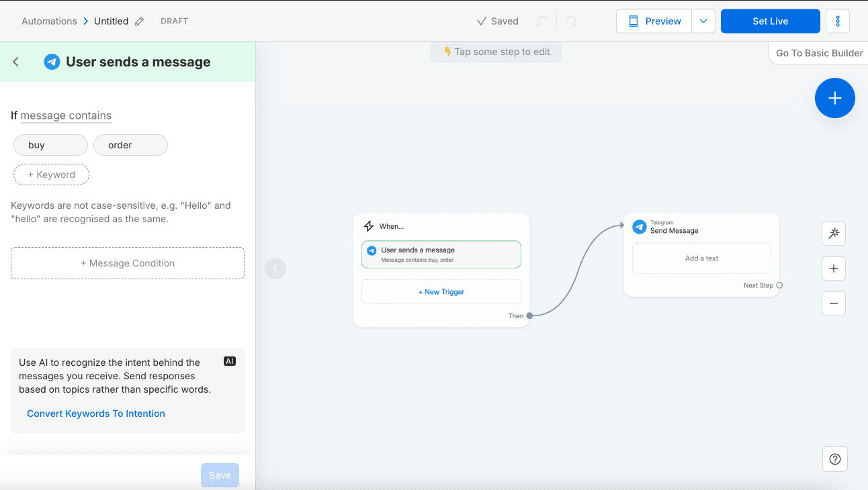The width and height of the screenshot is (868, 490).
Task: Zoom out the canvas with minus button
Action: click(834, 303)
